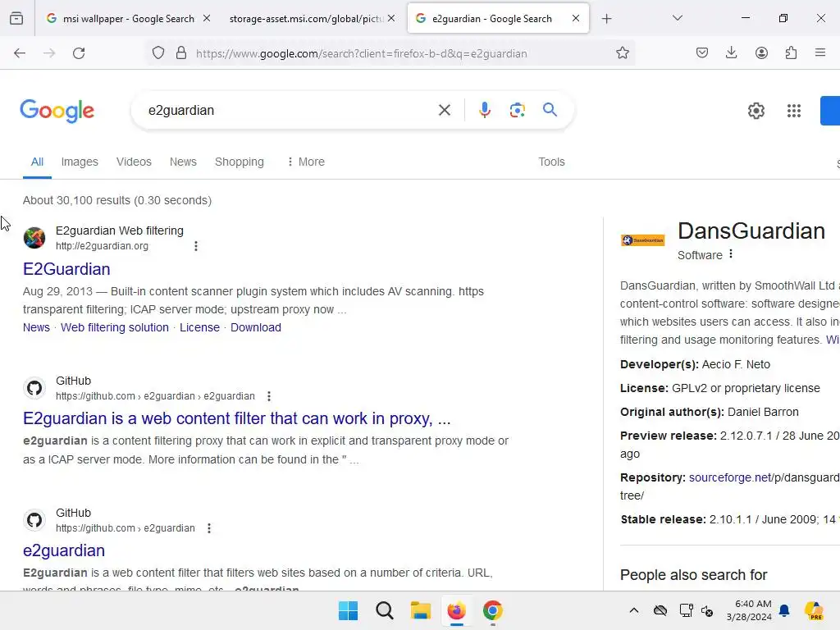
Task: Open the muted volume tray icon
Action: coord(707,610)
